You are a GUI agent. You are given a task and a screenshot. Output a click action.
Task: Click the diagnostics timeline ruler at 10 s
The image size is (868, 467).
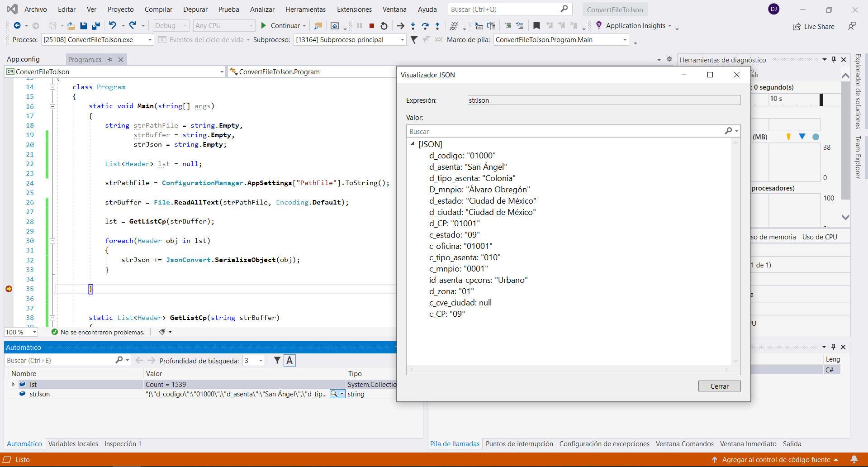(x=776, y=99)
